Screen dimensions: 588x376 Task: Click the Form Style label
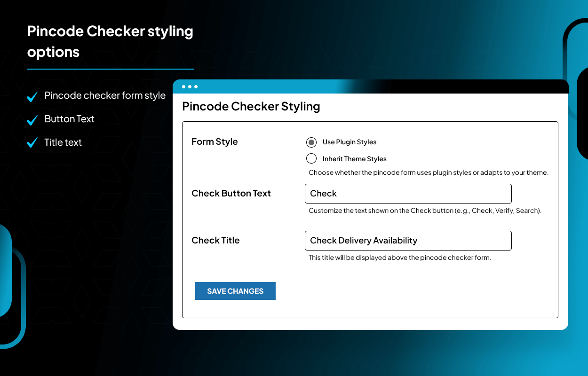tap(215, 142)
